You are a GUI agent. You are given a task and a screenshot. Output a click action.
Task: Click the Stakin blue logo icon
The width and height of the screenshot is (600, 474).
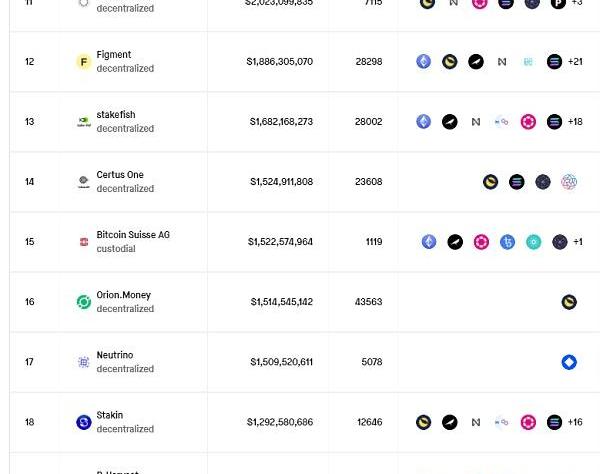coord(84,422)
